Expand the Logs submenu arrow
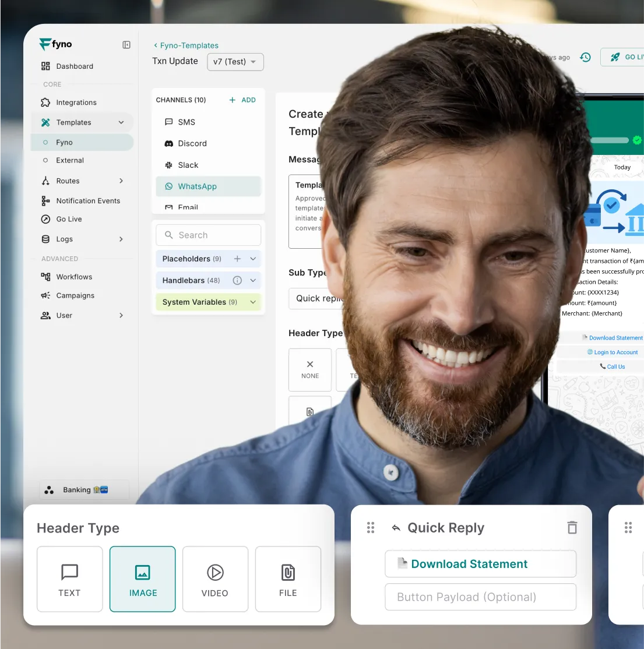 [121, 239]
